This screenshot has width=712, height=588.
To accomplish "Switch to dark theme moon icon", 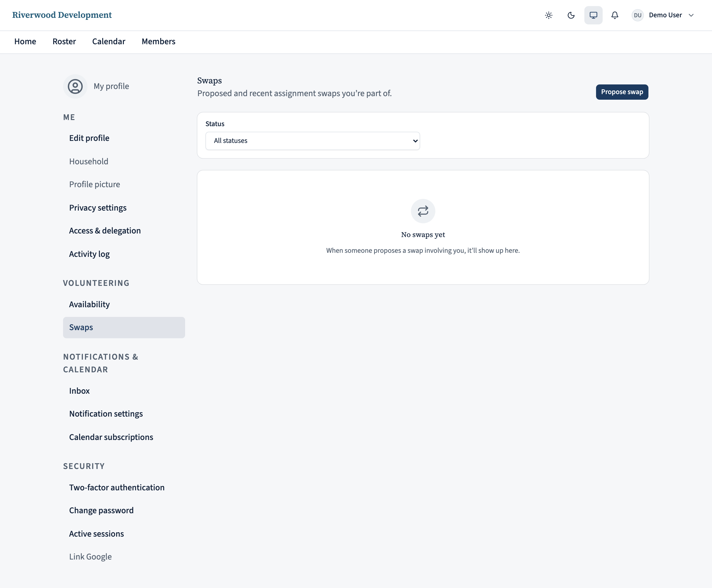I will coord(571,15).
